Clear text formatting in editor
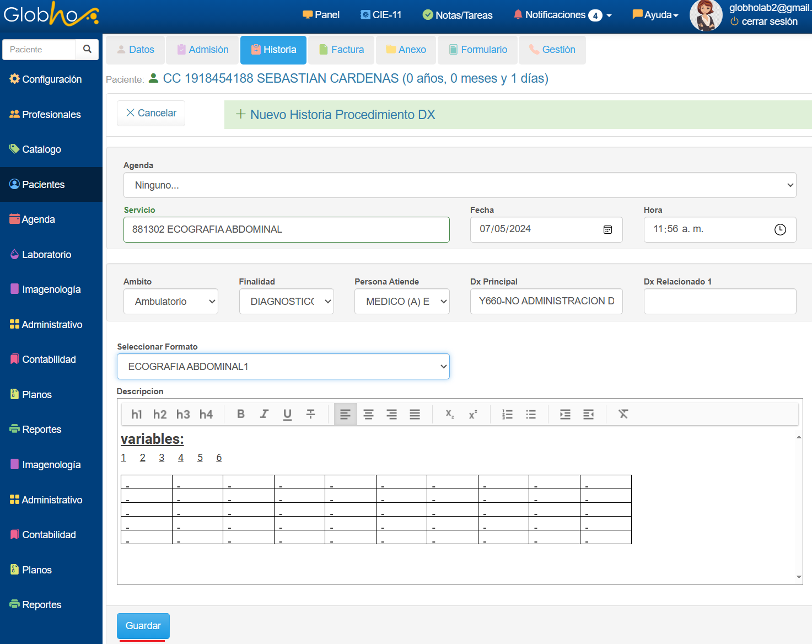The width and height of the screenshot is (812, 644). [x=623, y=414]
